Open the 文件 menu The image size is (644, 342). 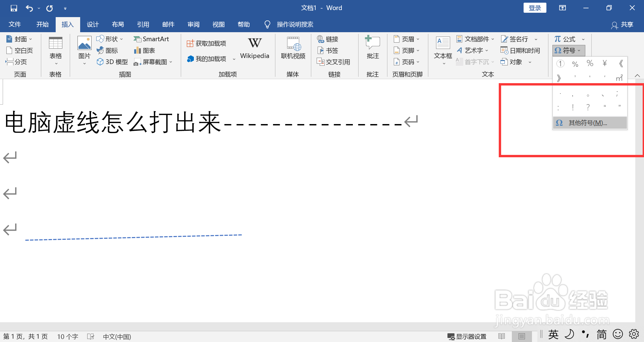14,24
